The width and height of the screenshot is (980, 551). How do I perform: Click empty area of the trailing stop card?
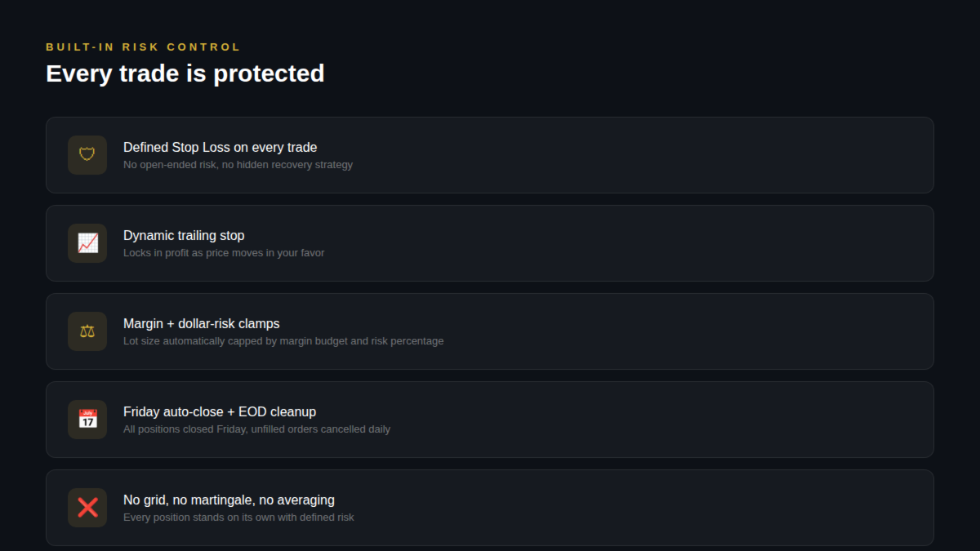click(x=653, y=243)
